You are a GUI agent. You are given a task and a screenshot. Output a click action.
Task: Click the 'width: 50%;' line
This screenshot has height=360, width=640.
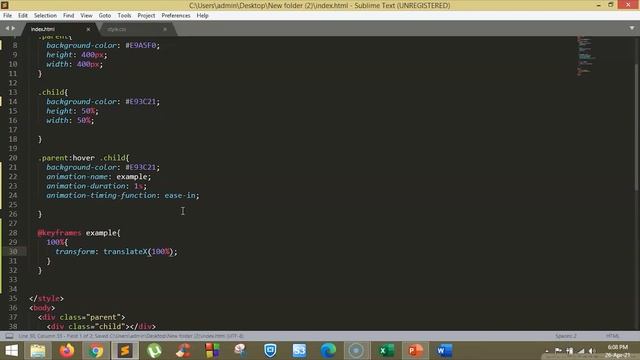click(x=70, y=120)
